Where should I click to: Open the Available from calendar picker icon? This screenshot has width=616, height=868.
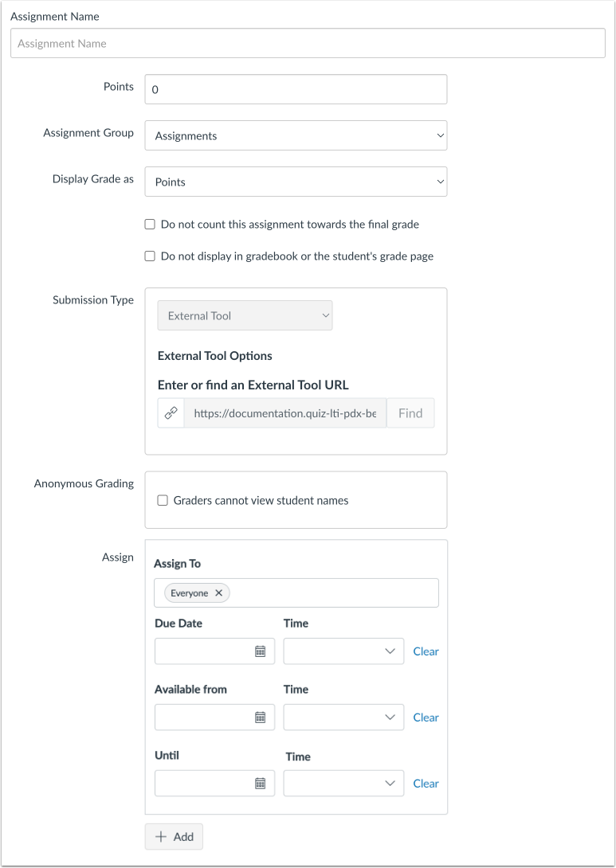click(260, 717)
